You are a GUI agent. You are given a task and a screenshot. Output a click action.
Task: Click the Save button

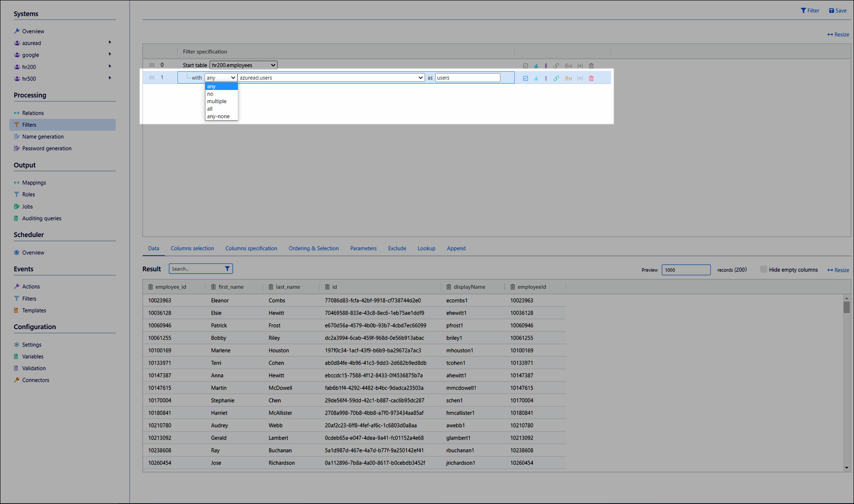click(x=838, y=11)
